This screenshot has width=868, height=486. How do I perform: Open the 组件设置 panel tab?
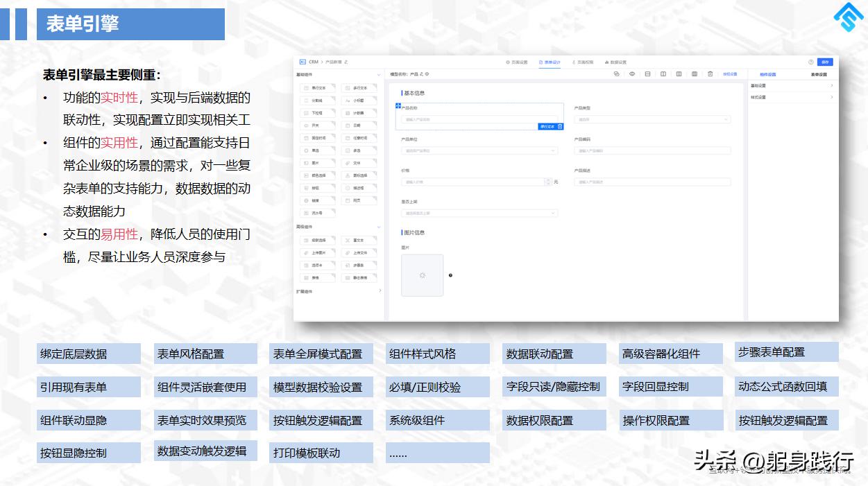pyautogui.click(x=767, y=74)
